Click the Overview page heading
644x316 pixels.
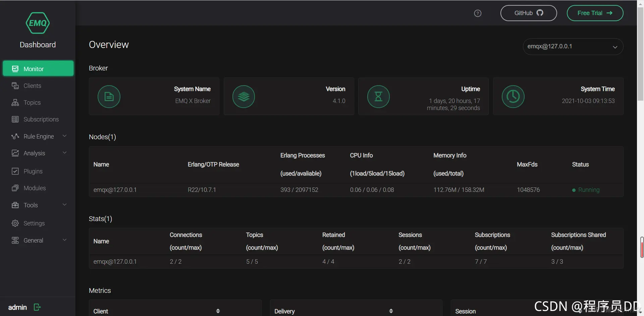(x=109, y=45)
